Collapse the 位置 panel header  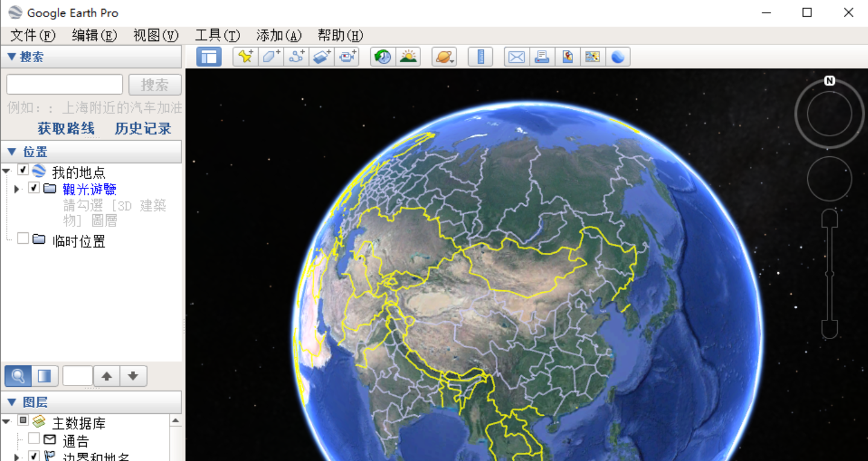coord(91,151)
